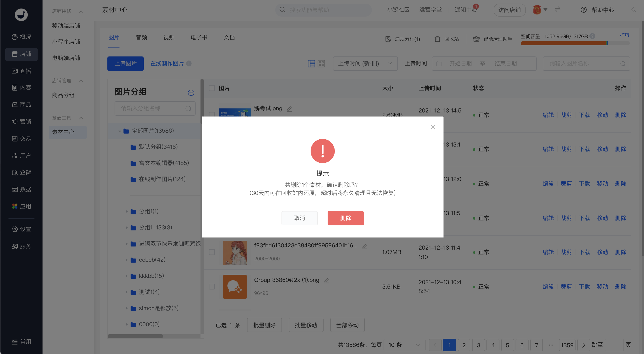This screenshot has width=644, height=354.
Task: Open 违规素材 violation materials icon
Action: click(x=388, y=39)
